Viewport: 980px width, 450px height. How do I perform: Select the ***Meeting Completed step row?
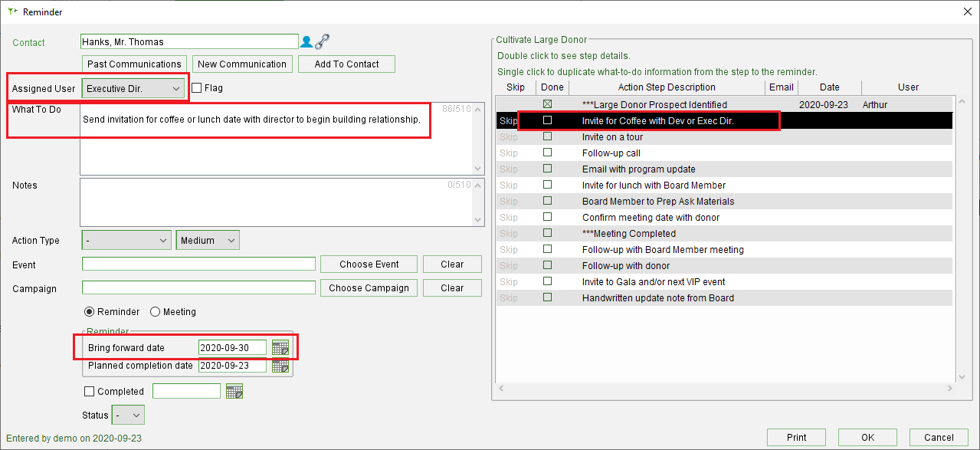pos(724,234)
